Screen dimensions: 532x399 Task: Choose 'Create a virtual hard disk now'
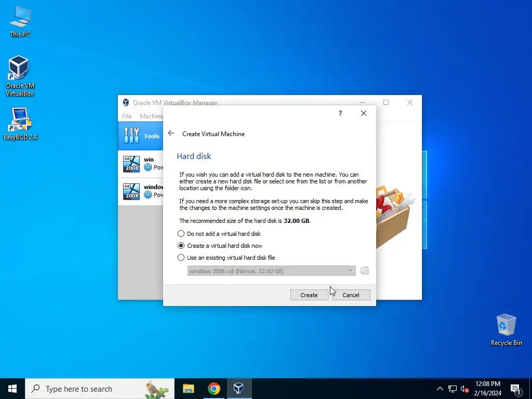click(x=220, y=246)
